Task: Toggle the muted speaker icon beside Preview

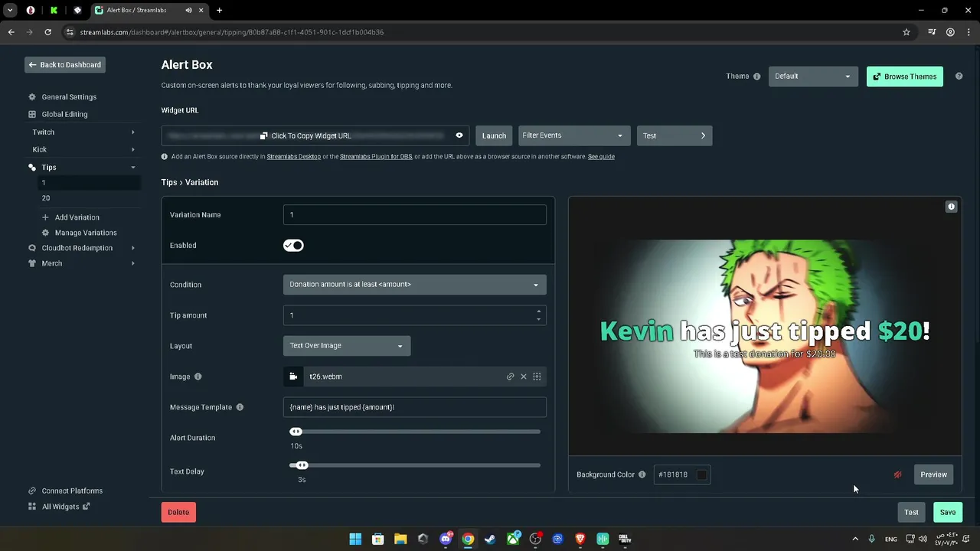Action: click(898, 474)
